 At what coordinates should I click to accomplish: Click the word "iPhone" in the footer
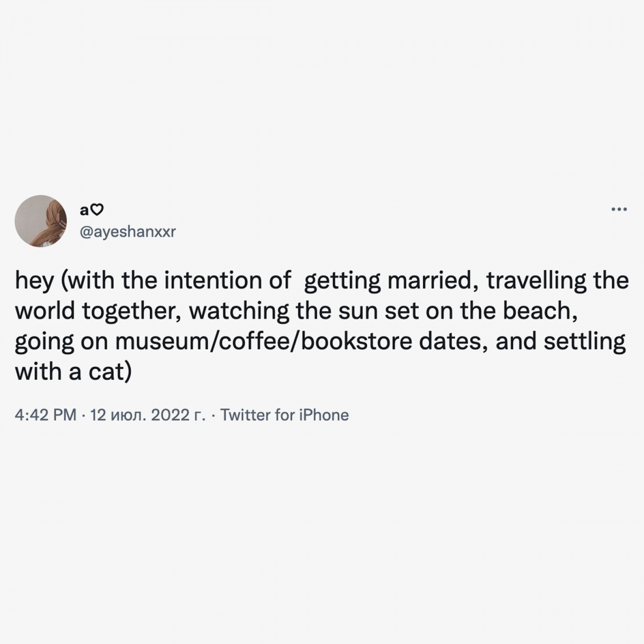[x=324, y=415]
